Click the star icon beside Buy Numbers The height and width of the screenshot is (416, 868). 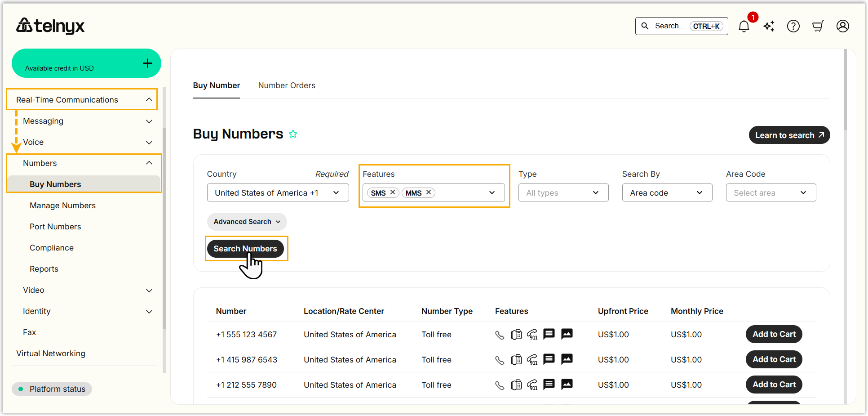293,134
